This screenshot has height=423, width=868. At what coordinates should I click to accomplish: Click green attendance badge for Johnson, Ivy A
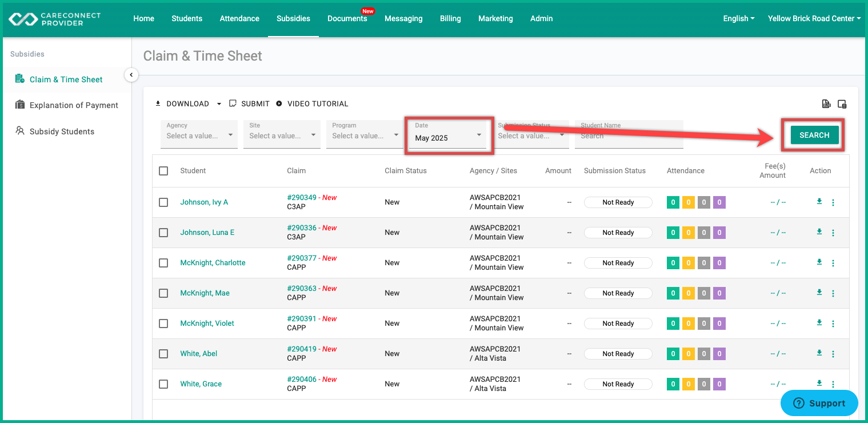tap(673, 202)
